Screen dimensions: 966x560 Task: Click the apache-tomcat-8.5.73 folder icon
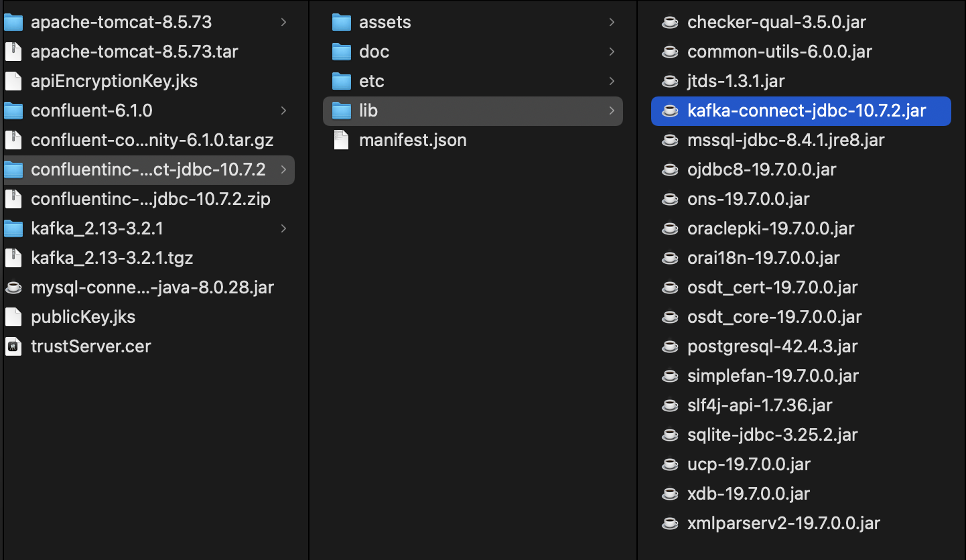point(13,22)
